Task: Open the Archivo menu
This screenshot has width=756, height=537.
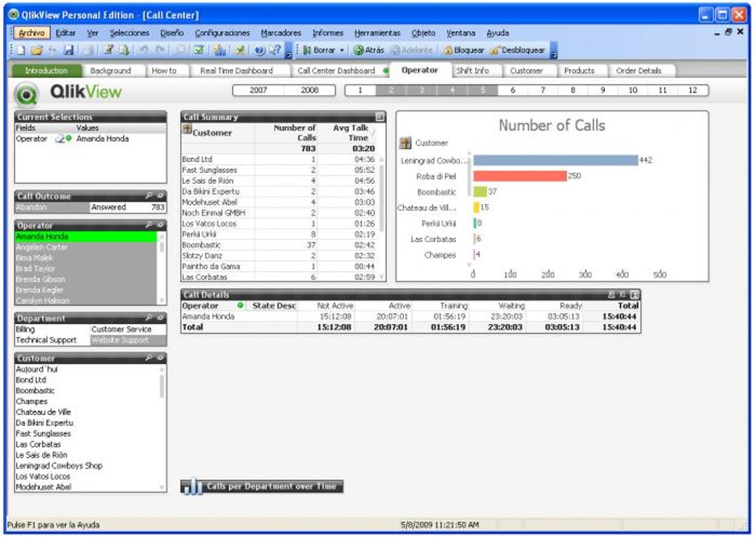Action: tap(31, 33)
